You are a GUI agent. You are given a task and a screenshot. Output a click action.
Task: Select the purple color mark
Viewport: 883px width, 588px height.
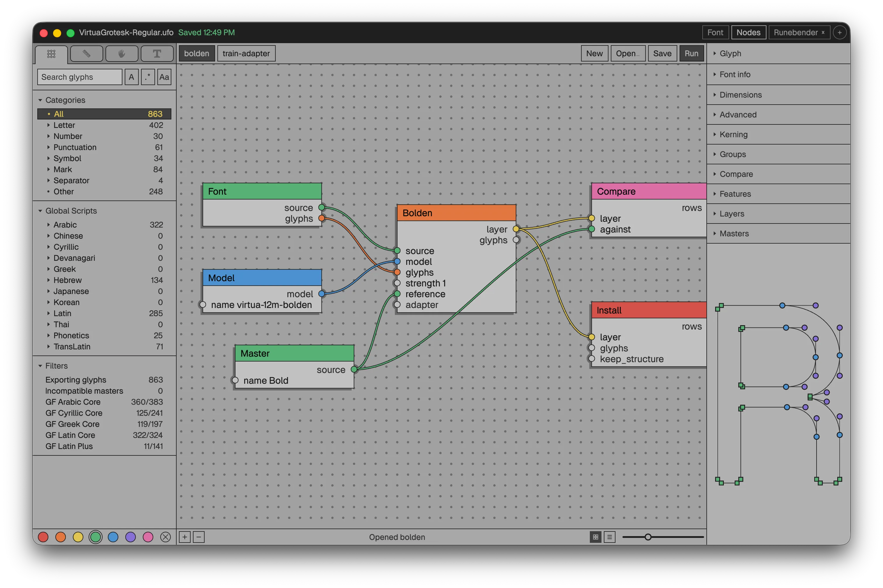[131, 537]
